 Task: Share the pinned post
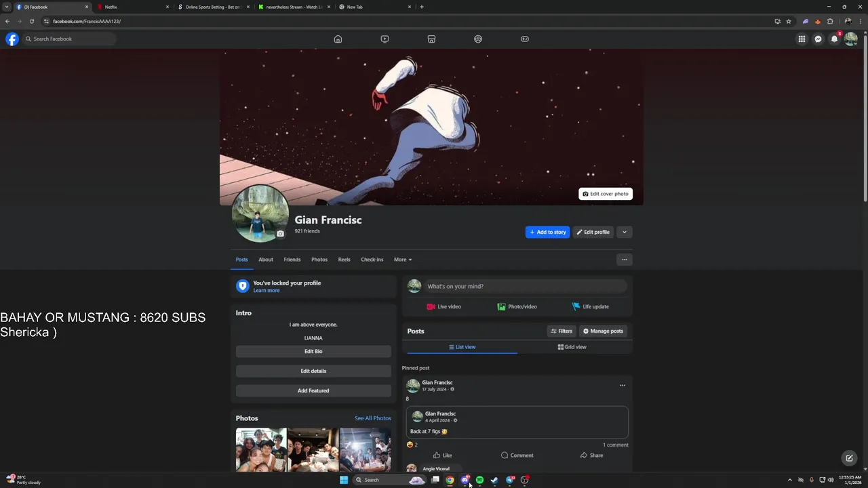[x=591, y=455]
